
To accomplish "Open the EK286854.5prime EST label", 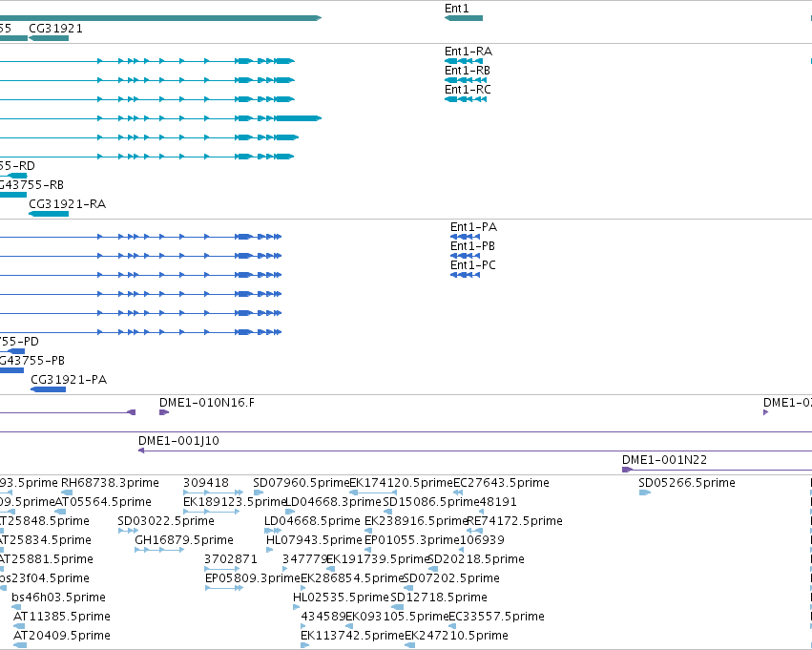I will (x=352, y=578).
